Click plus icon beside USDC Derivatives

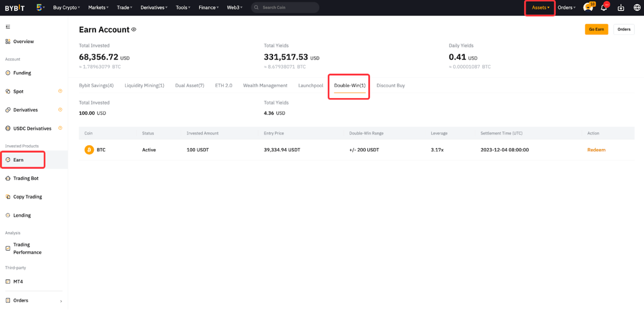coord(60,128)
